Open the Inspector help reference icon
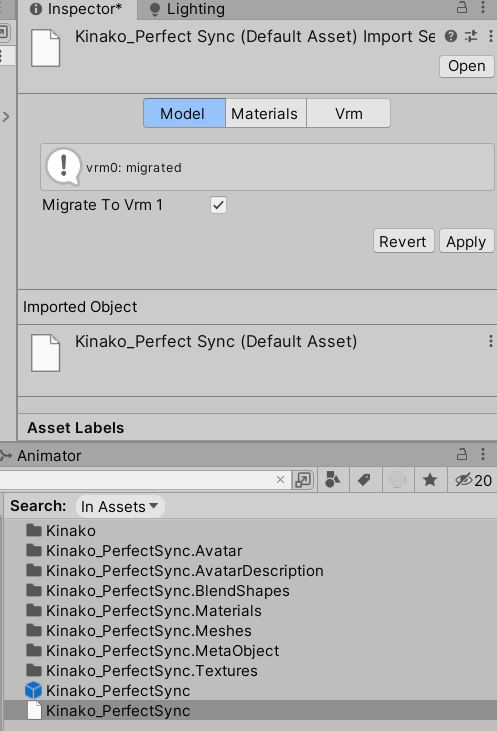This screenshot has height=731, width=497. click(x=450, y=36)
